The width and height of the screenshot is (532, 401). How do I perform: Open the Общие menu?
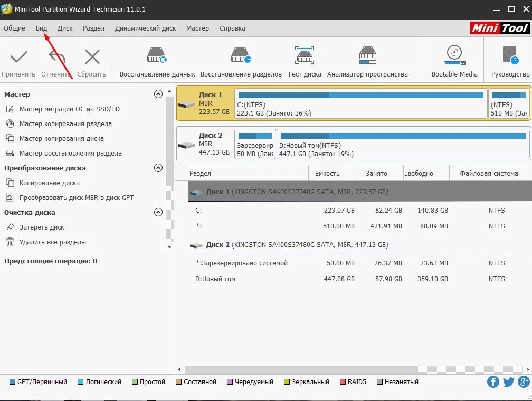click(15, 28)
